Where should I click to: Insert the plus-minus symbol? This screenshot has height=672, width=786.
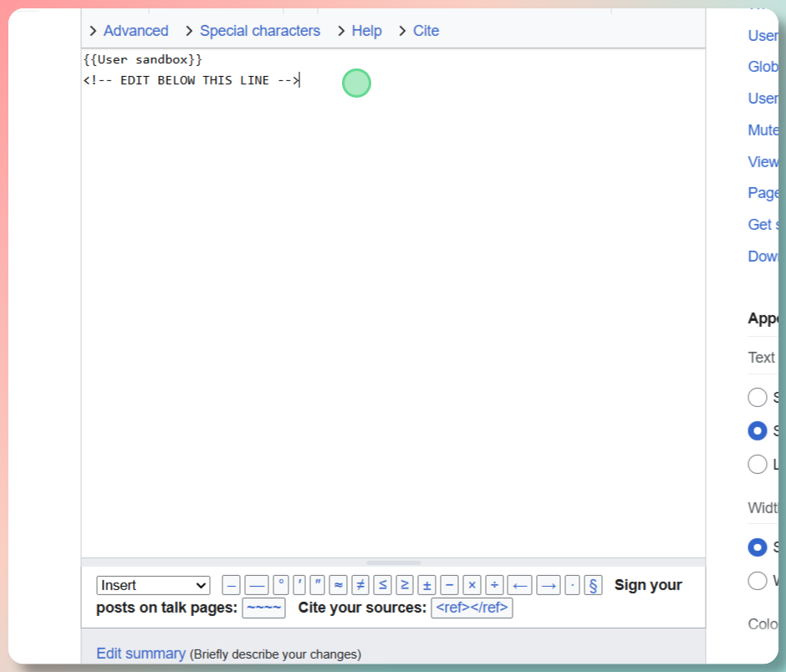pyautogui.click(x=426, y=585)
